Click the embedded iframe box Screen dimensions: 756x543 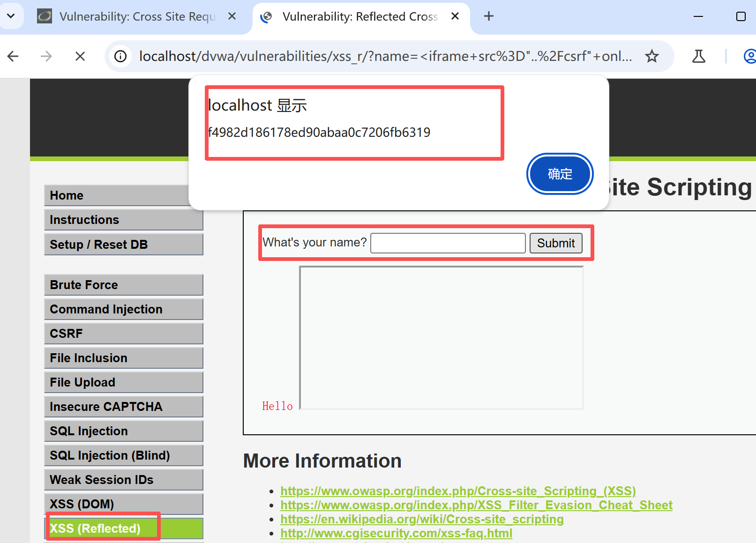[442, 338]
